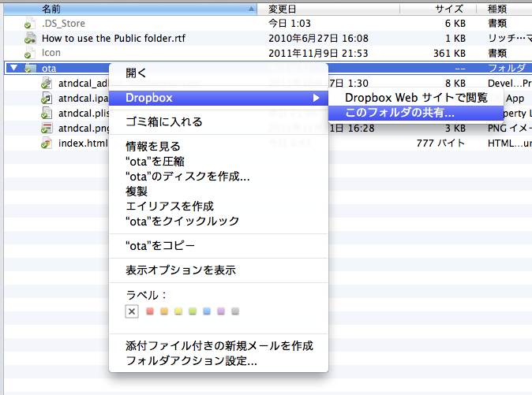The image size is (532, 395).
Task: Select the ota folder name
Action: pyautogui.click(x=49, y=69)
